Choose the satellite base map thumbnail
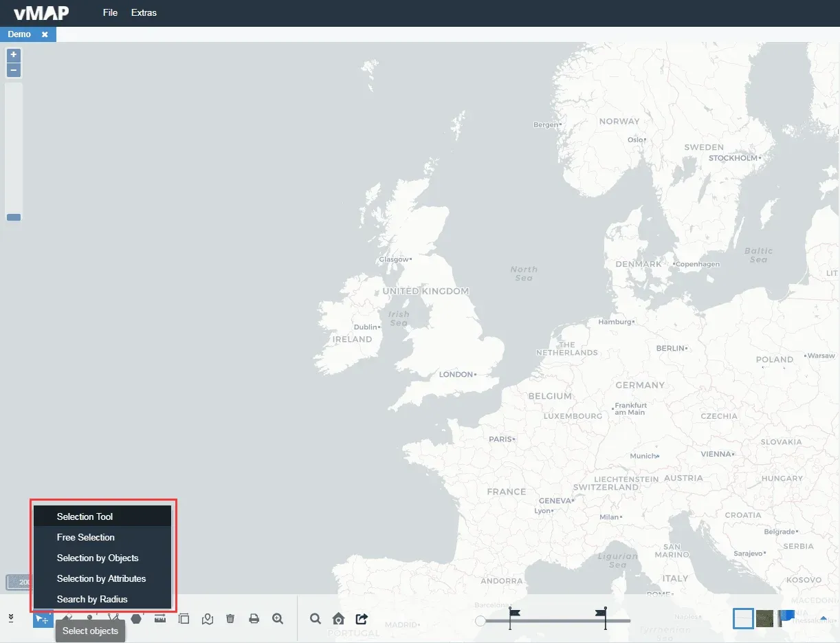 click(x=764, y=618)
